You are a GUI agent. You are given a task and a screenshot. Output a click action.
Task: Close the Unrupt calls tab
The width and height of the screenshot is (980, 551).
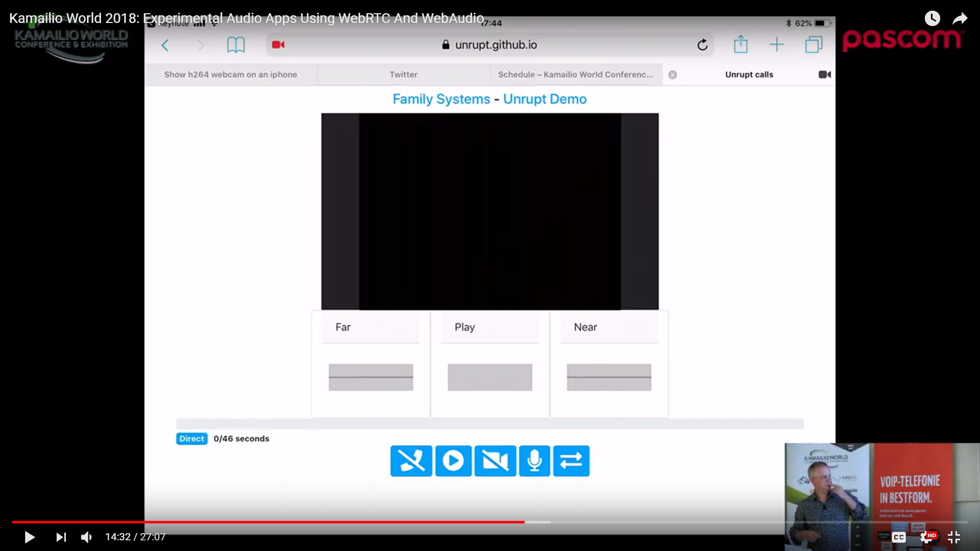tap(673, 75)
